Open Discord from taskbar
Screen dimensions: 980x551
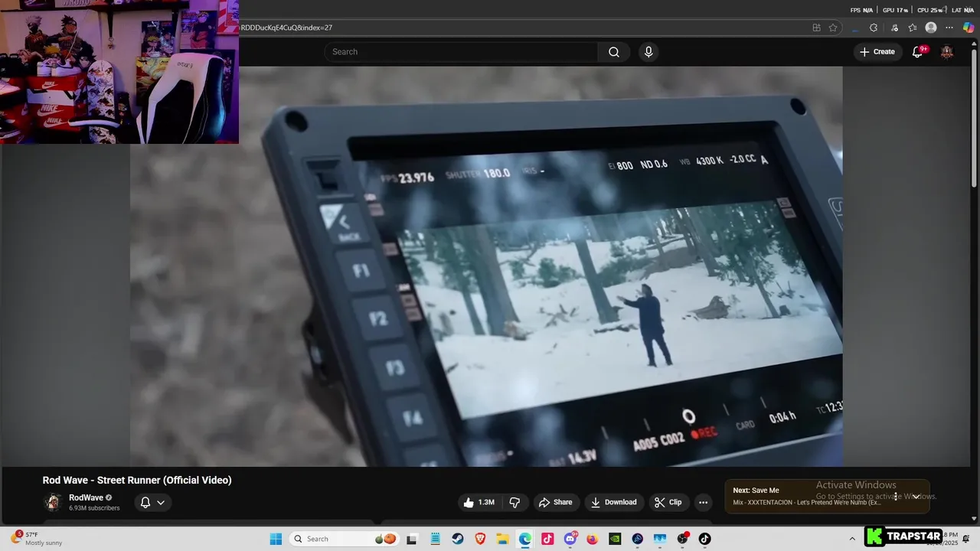click(570, 539)
